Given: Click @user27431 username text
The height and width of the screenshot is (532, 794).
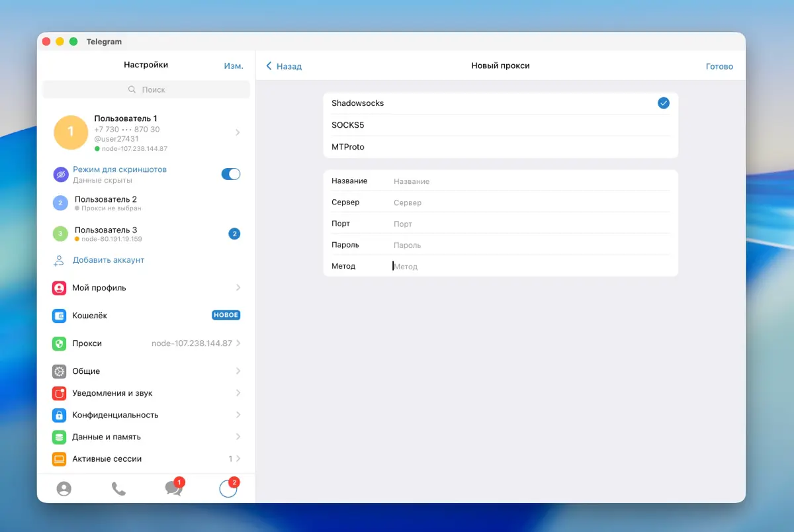Looking at the screenshot, I should pos(116,139).
